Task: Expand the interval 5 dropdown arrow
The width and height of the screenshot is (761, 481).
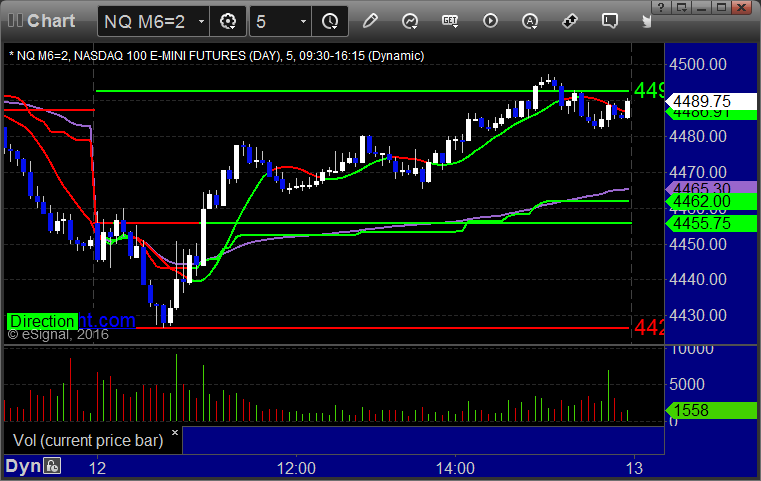Action: (303, 21)
